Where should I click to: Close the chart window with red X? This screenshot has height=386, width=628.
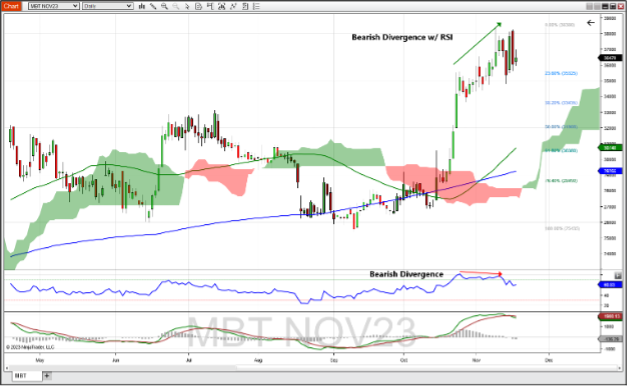(x=621, y=6)
